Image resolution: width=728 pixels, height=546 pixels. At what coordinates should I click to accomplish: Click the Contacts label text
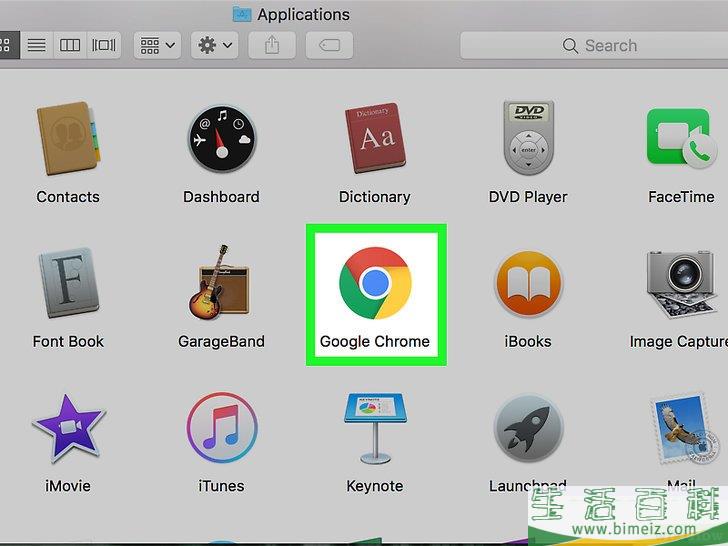coord(68,197)
